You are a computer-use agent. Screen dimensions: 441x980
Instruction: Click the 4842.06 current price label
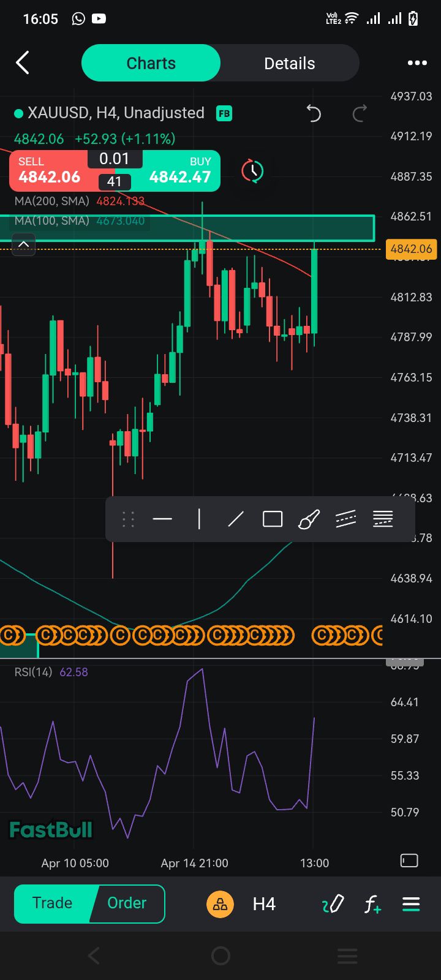click(411, 249)
